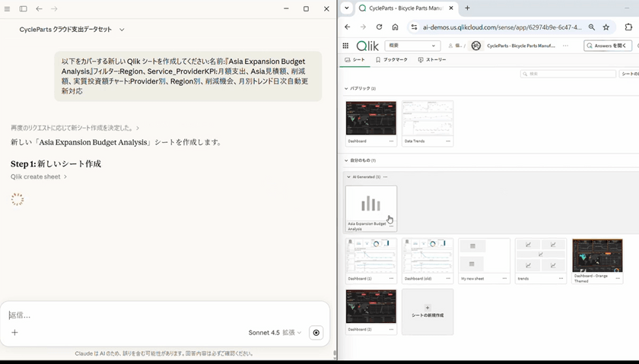Open Dashboard (old) options menu
Image resolution: width=639 pixels, height=364 pixels.
click(x=448, y=279)
